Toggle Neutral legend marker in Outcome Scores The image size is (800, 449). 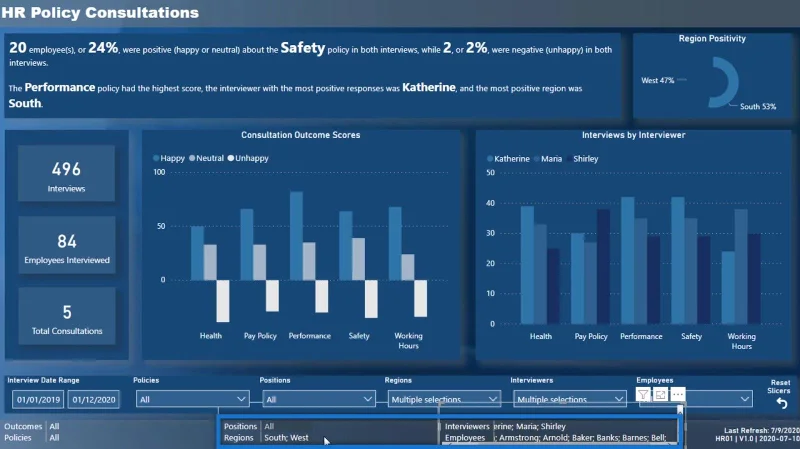click(x=192, y=158)
